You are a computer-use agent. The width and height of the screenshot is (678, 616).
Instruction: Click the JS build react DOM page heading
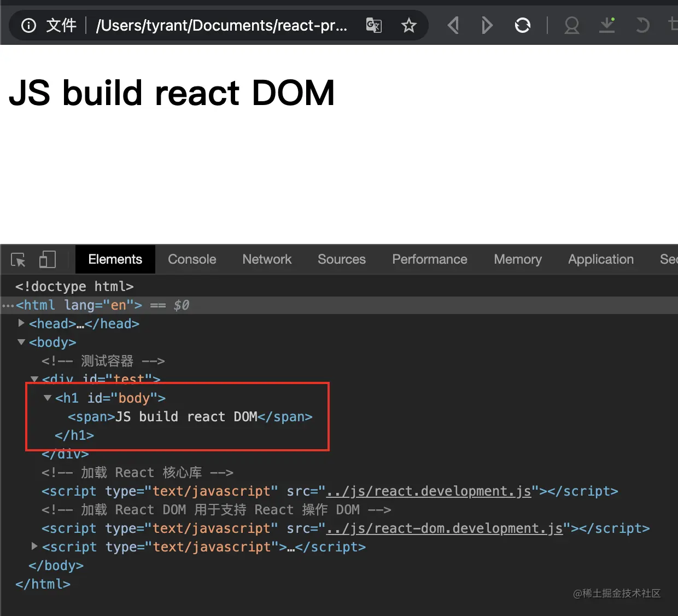(x=172, y=92)
